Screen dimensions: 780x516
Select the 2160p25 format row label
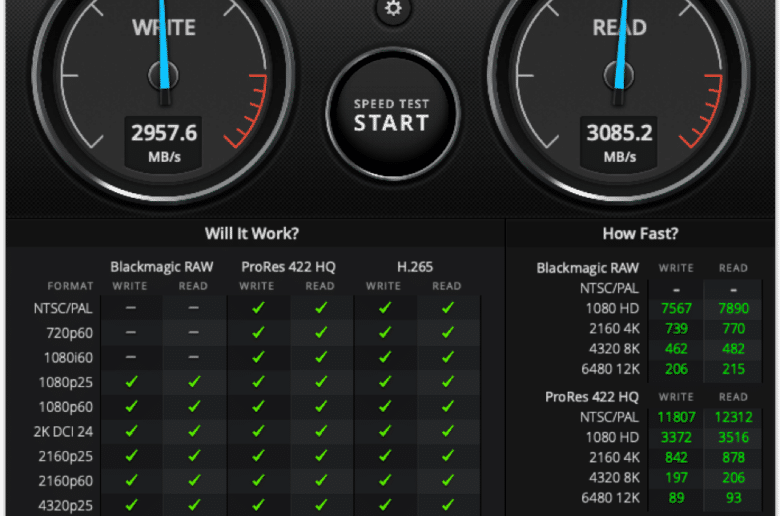click(66, 456)
